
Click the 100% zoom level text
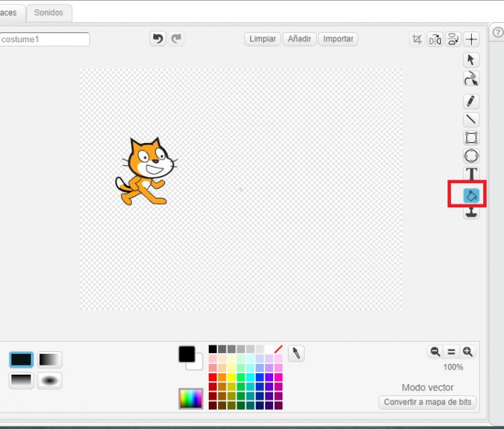pos(453,367)
